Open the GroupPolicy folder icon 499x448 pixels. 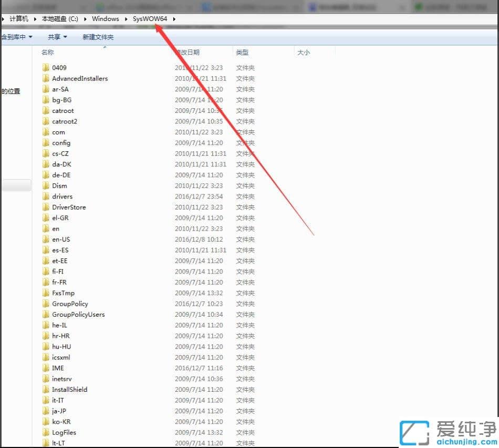click(46, 304)
